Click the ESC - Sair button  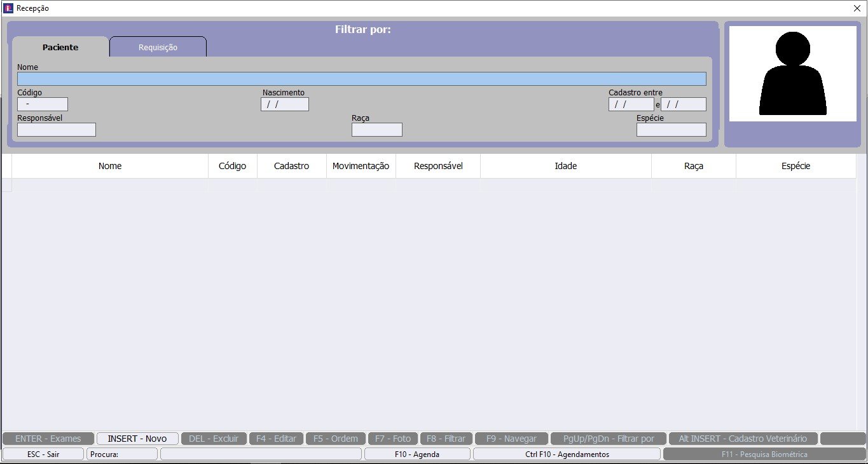[43, 454]
